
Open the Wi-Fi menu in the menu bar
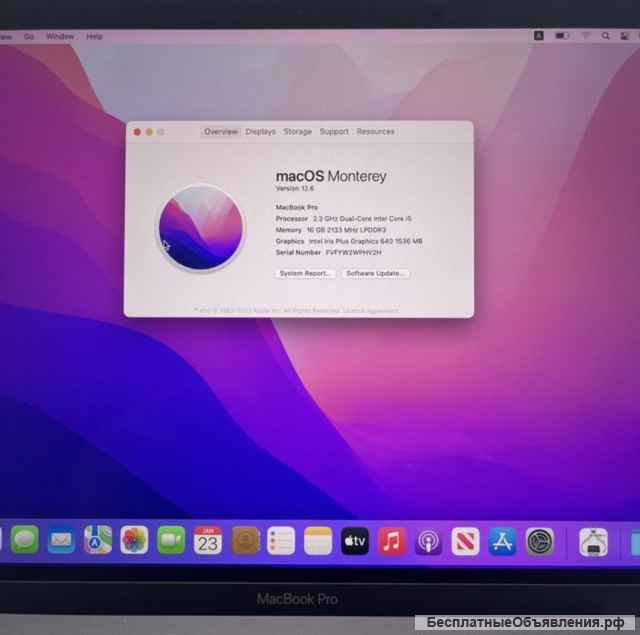[586, 36]
